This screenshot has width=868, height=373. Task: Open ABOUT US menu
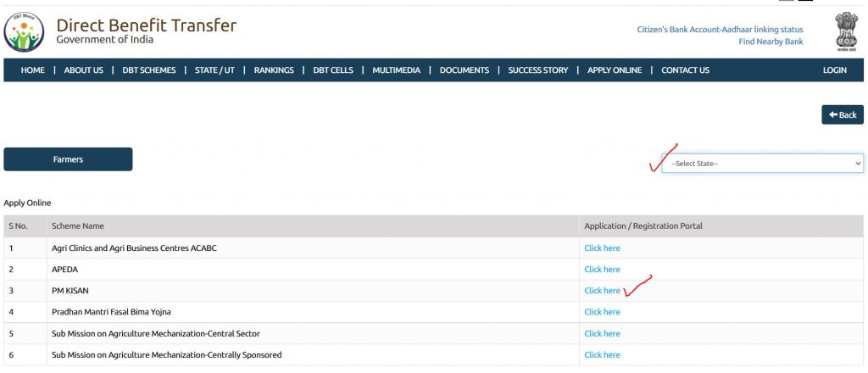pyautogui.click(x=84, y=70)
